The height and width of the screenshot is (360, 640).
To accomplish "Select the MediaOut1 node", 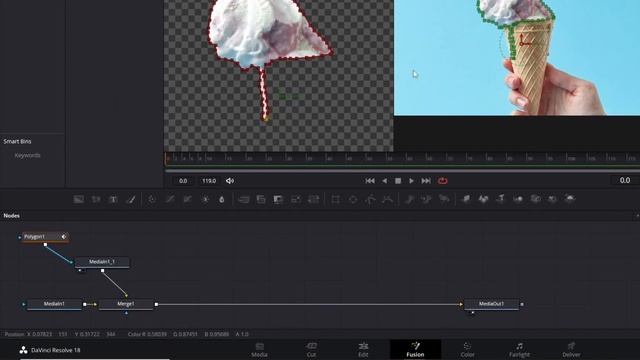I will pyautogui.click(x=491, y=304).
